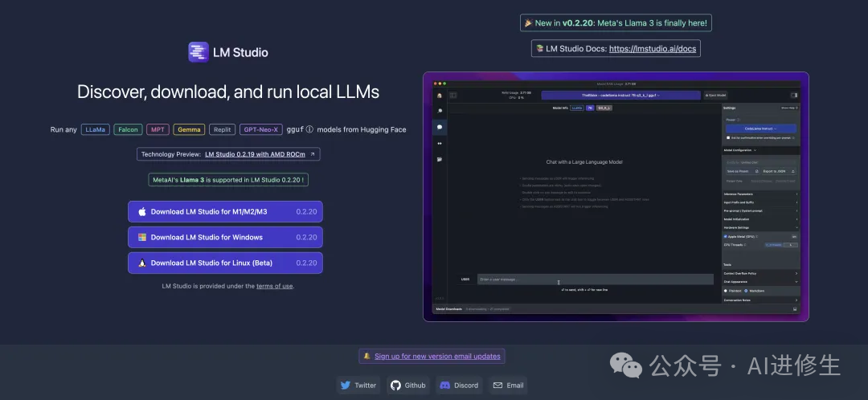Click the bell icon beside Sign up
The width and height of the screenshot is (868, 400).
point(366,356)
